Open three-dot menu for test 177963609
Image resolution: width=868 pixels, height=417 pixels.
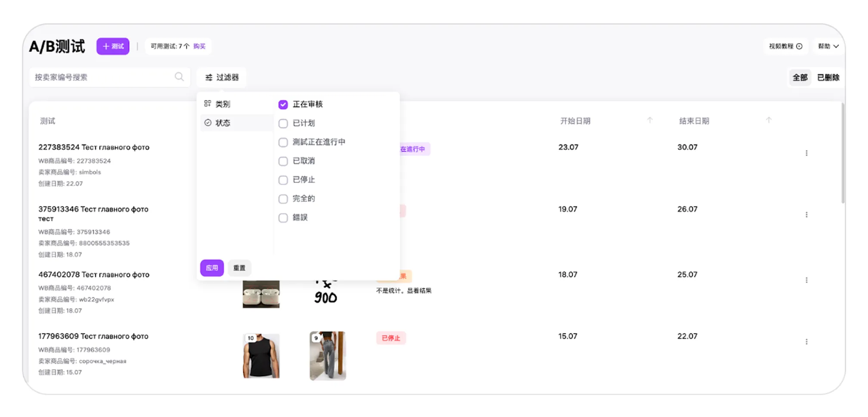click(806, 342)
